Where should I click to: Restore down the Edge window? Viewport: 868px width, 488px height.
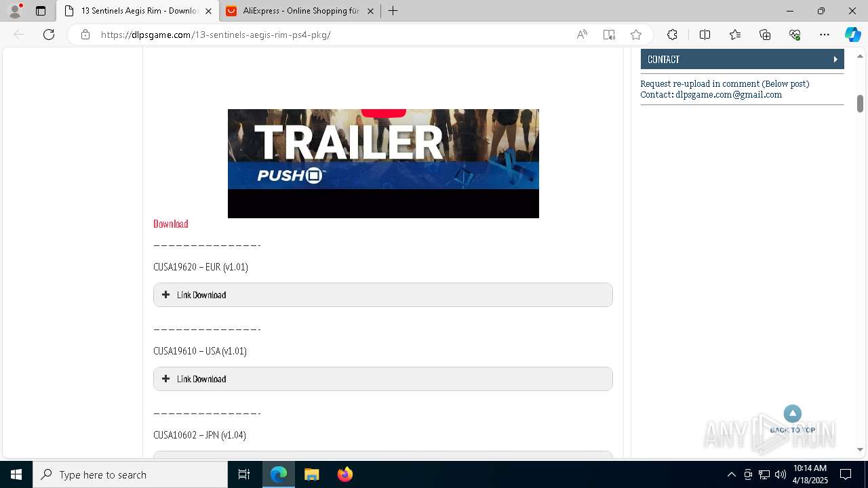click(x=821, y=11)
